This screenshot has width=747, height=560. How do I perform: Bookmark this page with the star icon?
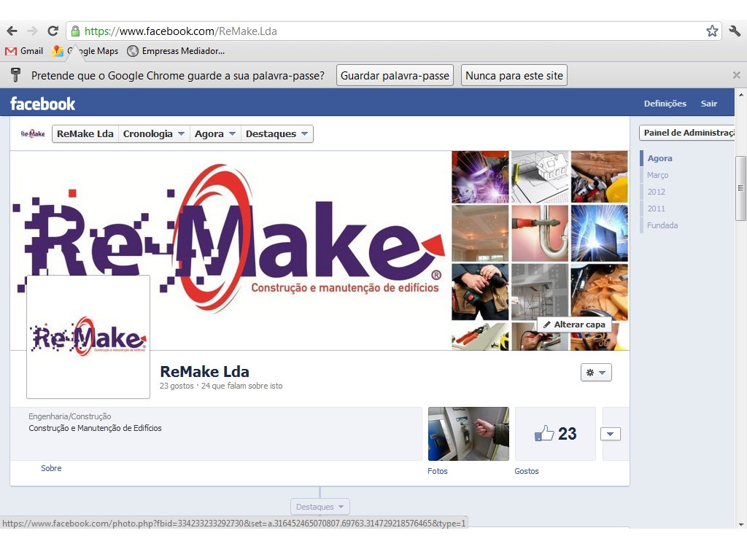712,31
